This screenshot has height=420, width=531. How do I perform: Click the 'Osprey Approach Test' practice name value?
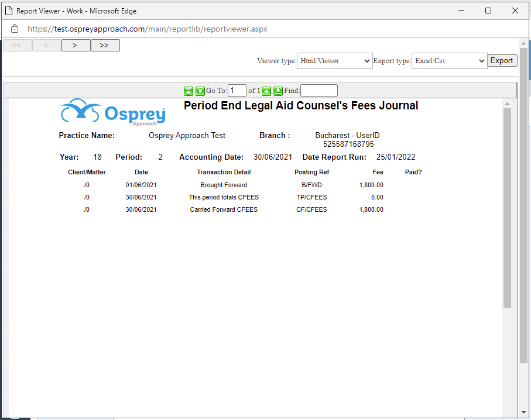tap(187, 135)
